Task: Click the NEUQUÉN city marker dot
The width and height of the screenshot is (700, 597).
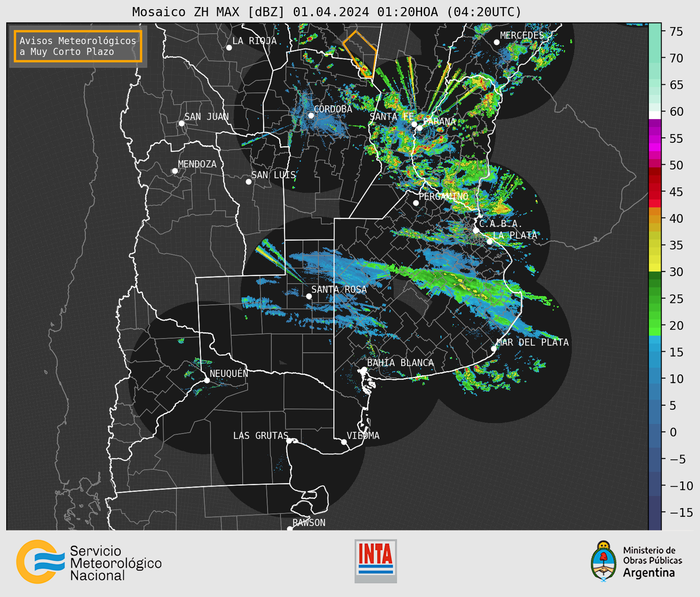Action: tap(207, 380)
